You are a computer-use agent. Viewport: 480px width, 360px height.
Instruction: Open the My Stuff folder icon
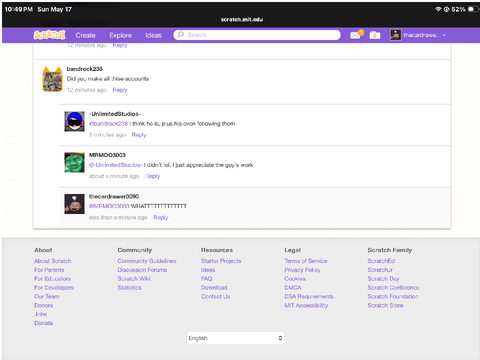[x=375, y=35]
